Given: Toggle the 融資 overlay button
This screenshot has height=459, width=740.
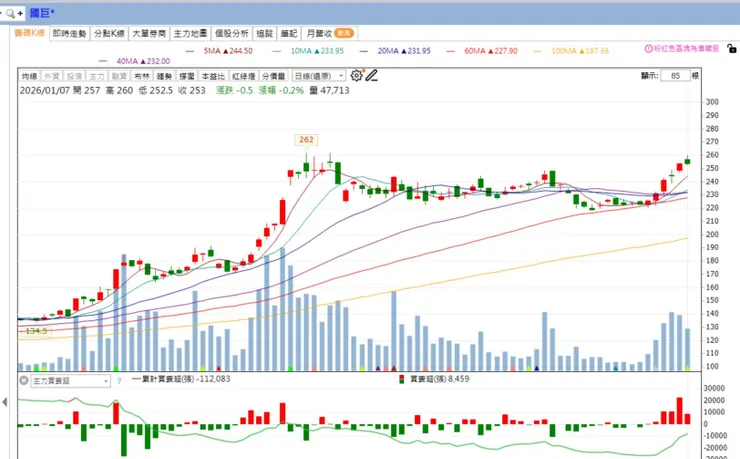Looking at the screenshot, I should tap(119, 76).
